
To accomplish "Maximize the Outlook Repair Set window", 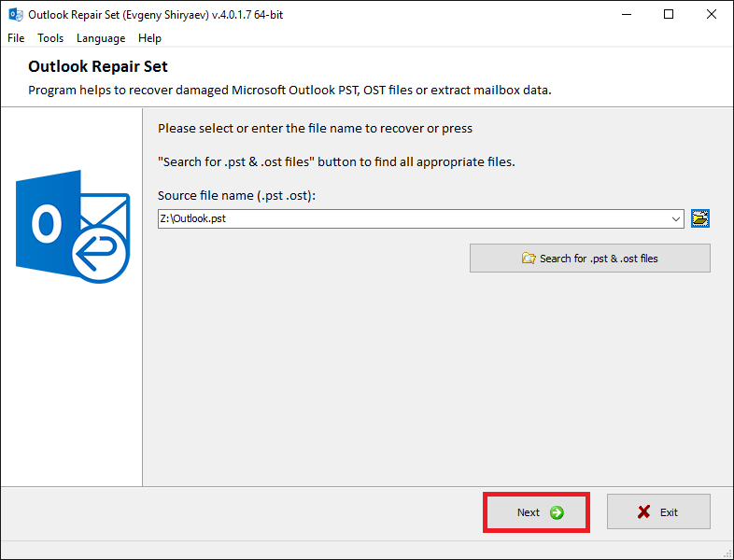I will click(669, 15).
